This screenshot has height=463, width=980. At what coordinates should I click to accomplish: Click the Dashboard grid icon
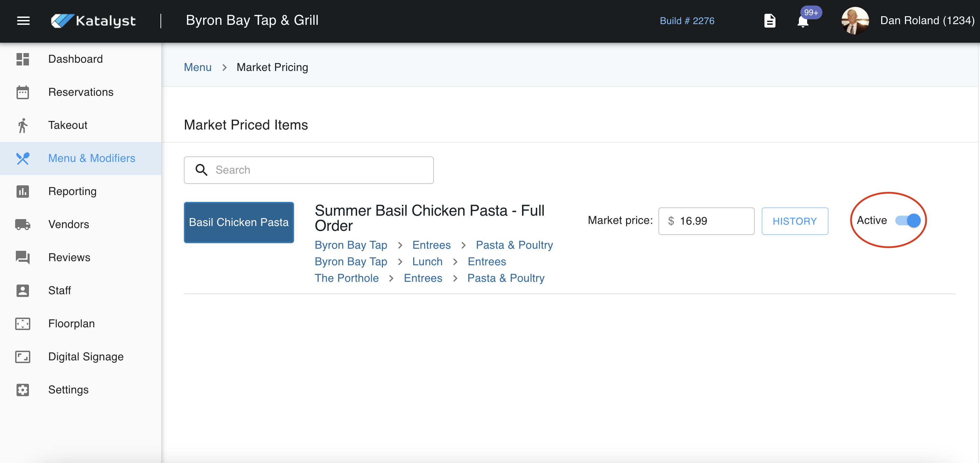pos(22,59)
